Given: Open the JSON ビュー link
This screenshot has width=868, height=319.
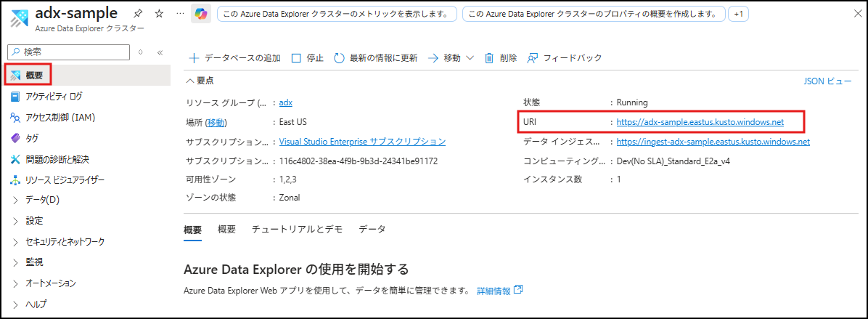Looking at the screenshot, I should click(827, 81).
